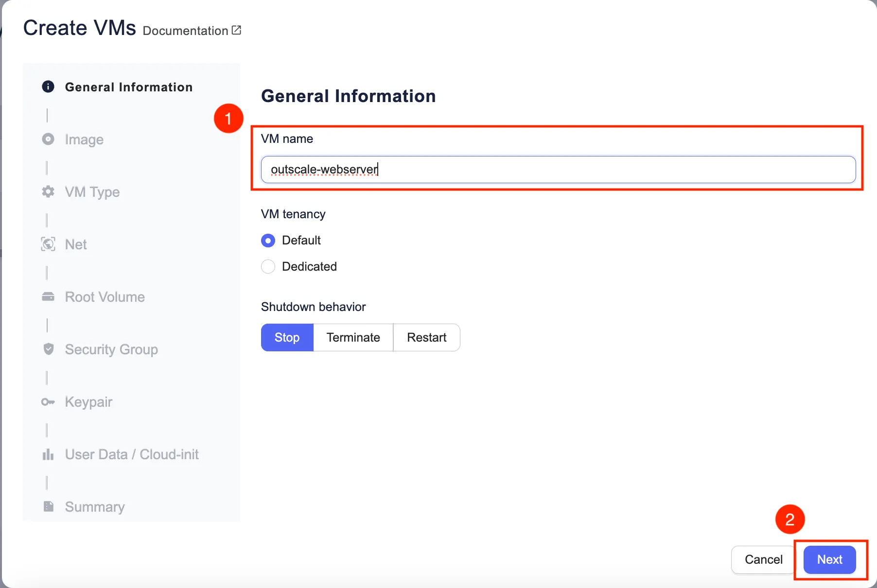Click the Net globe icon
This screenshot has width=877, height=588.
click(48, 244)
